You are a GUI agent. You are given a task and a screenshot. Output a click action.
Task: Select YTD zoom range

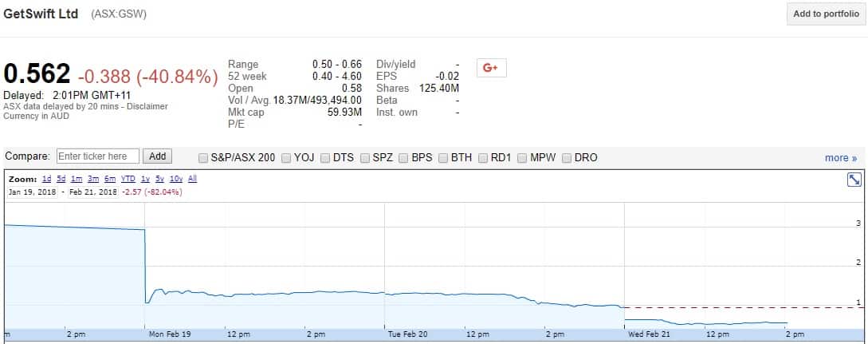click(128, 180)
